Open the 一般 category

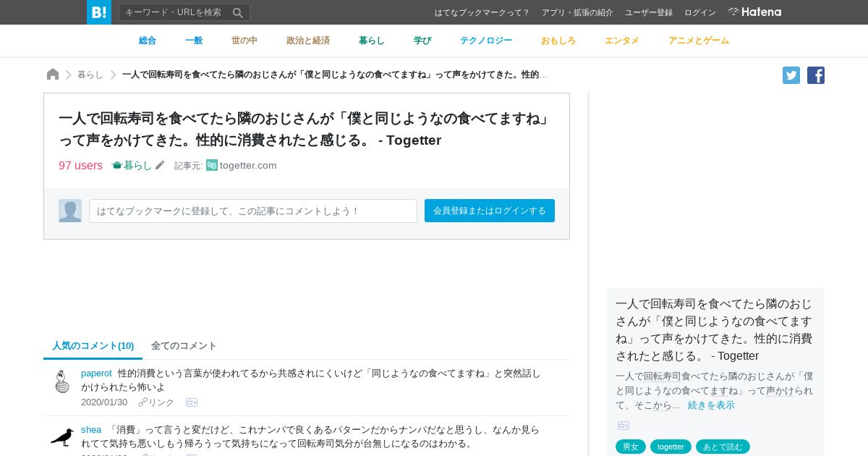[x=194, y=41]
